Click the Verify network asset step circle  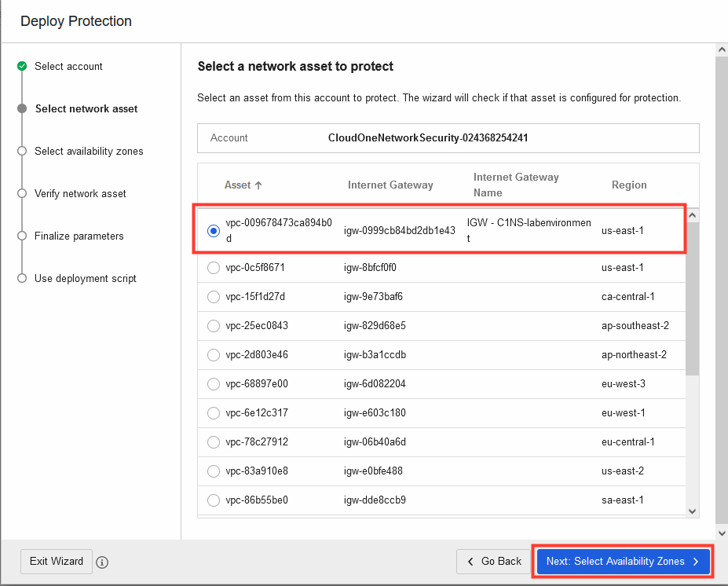[22, 193]
